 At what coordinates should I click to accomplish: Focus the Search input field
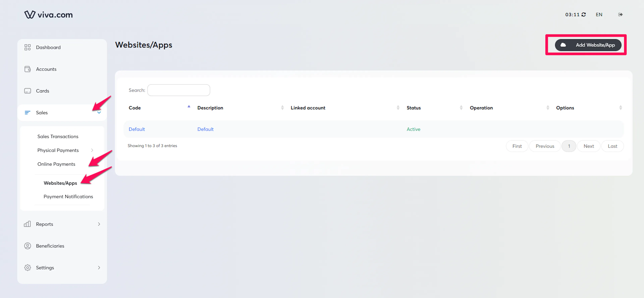point(178,90)
